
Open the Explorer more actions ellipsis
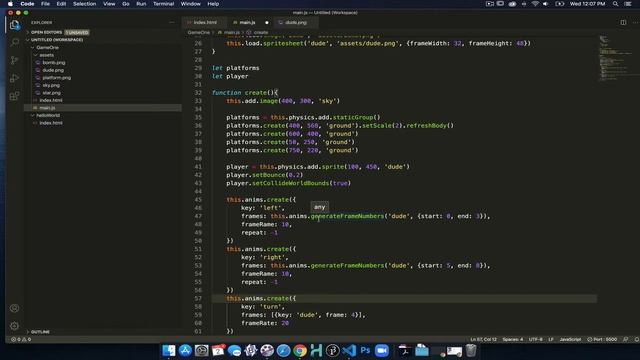pos(172,22)
